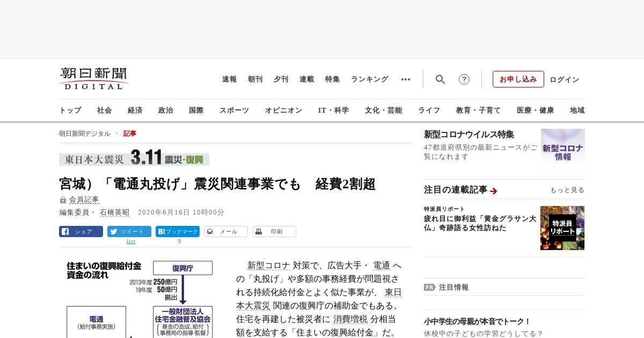Click author name 石橋英昭
The height and width of the screenshot is (338, 644).
pyautogui.click(x=115, y=212)
